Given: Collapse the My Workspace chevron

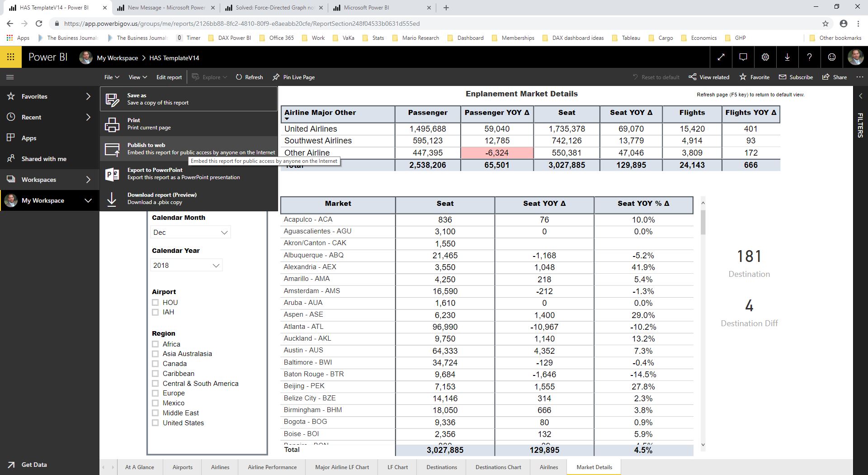Looking at the screenshot, I should point(88,200).
